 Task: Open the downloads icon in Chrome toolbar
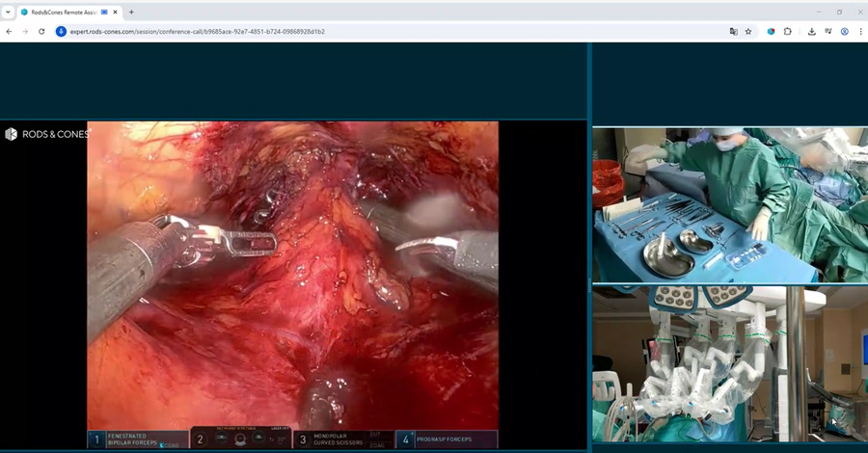812,31
